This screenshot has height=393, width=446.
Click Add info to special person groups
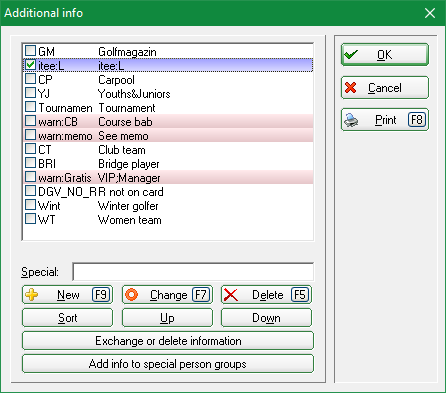[x=168, y=364]
